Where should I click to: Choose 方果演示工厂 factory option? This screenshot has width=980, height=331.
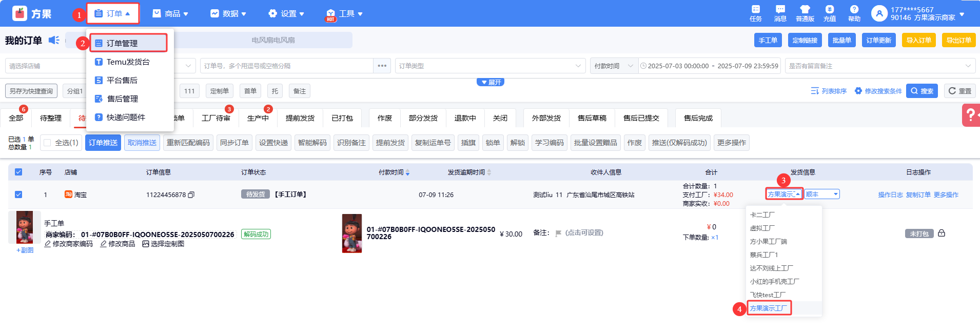tap(769, 308)
